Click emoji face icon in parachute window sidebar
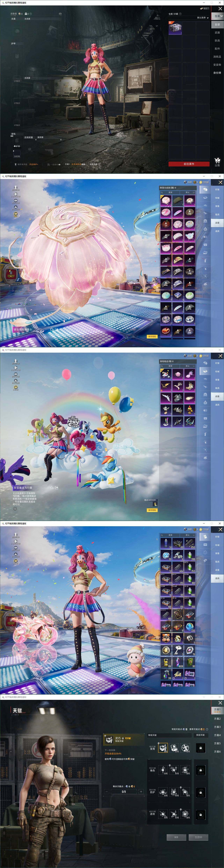 tap(205, 221)
